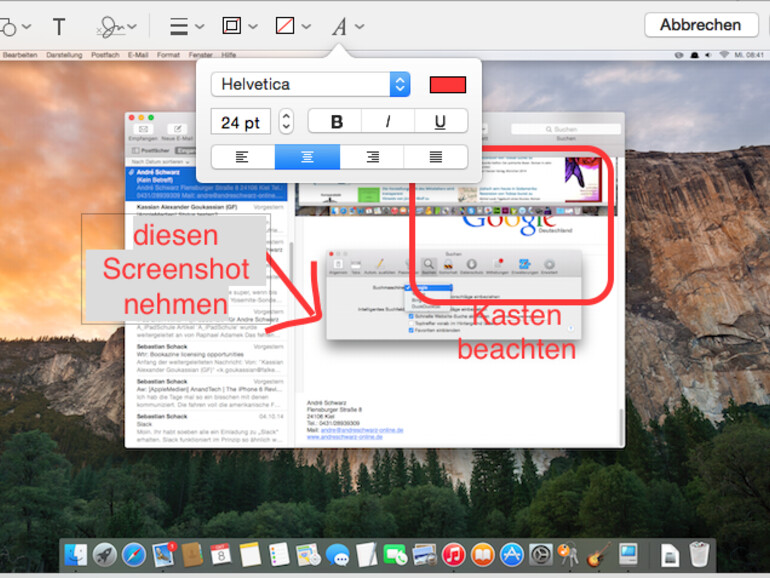Click the Postfächer button in Mail

pyautogui.click(x=151, y=151)
